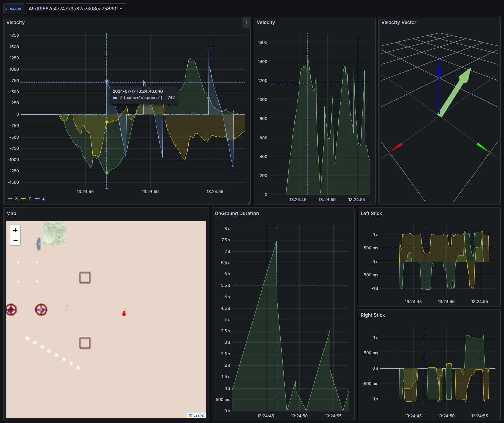
Task: Click the yellow Y legend color swatch
Action: (x=23, y=199)
